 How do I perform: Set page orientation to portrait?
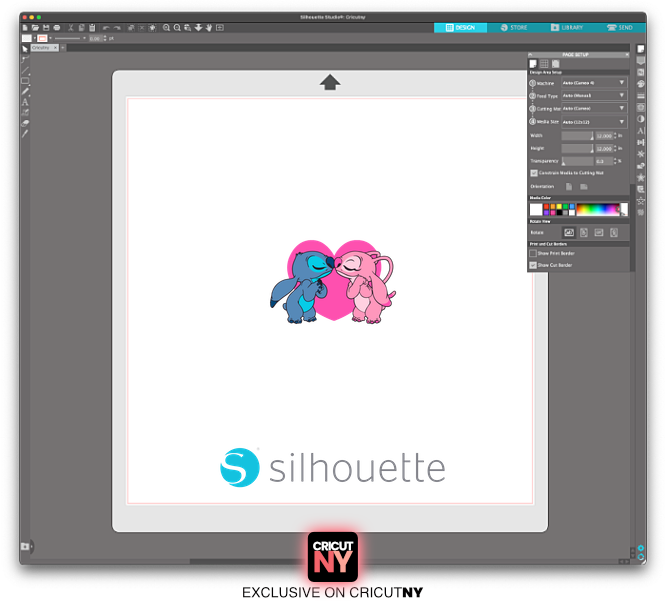(569, 187)
